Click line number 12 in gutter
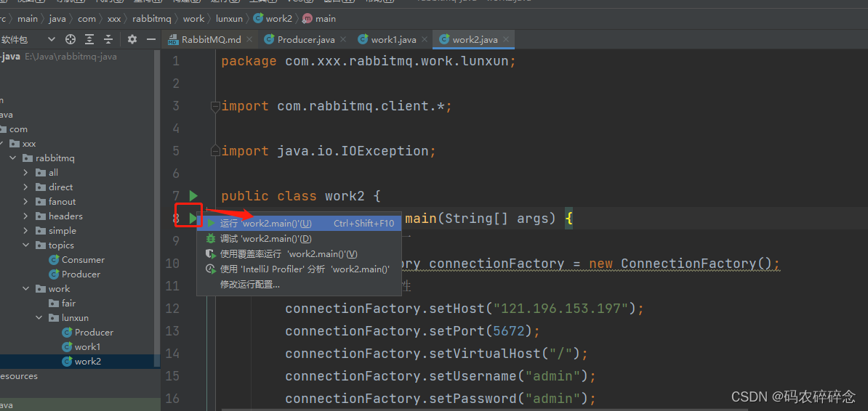The width and height of the screenshot is (868, 411). 172,308
